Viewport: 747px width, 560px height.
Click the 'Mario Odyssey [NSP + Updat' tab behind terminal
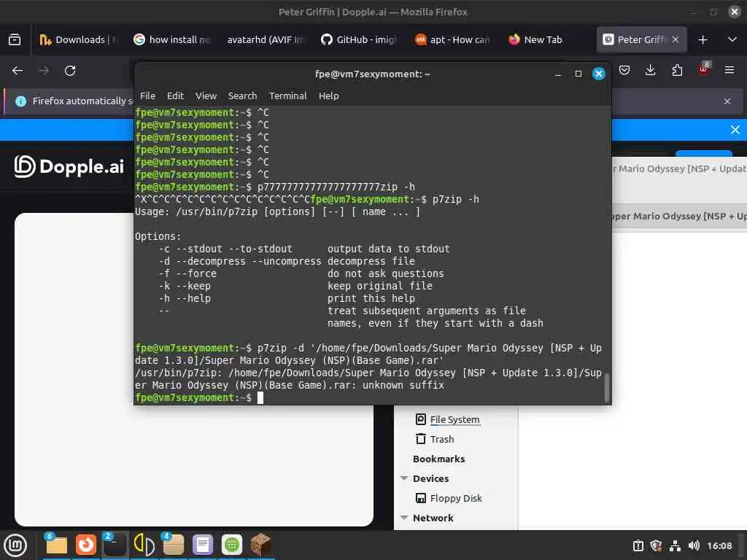pyautogui.click(x=680, y=168)
